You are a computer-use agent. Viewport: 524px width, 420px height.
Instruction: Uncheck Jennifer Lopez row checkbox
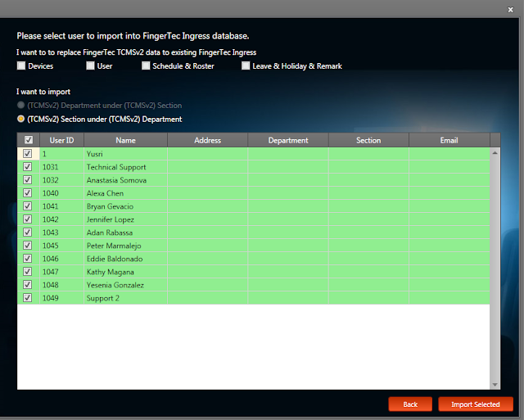point(27,219)
